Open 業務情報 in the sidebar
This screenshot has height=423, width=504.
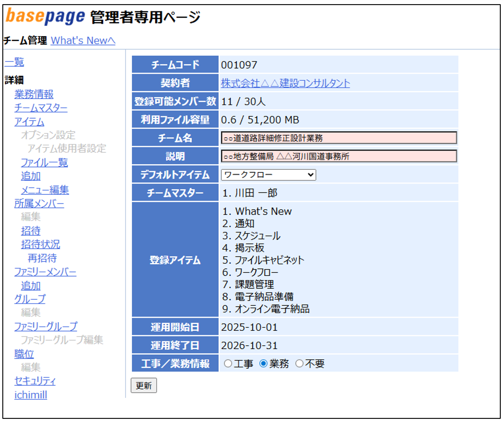point(34,94)
